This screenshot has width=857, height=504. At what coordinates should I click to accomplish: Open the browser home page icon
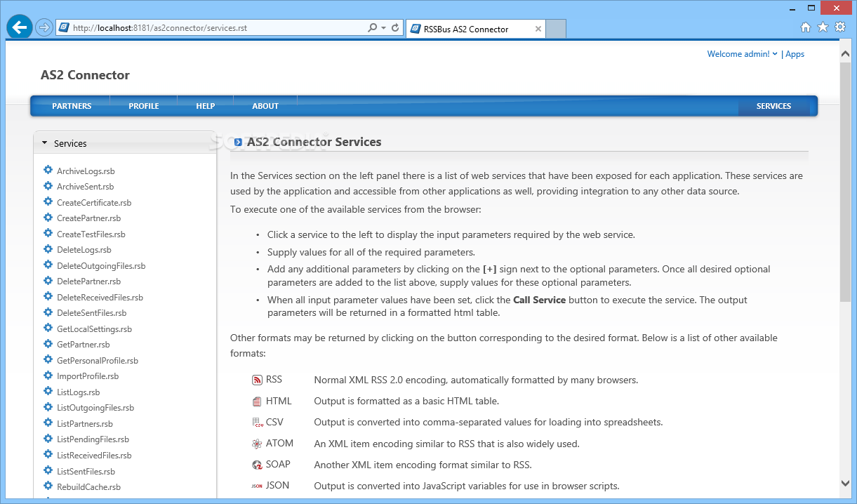click(806, 27)
